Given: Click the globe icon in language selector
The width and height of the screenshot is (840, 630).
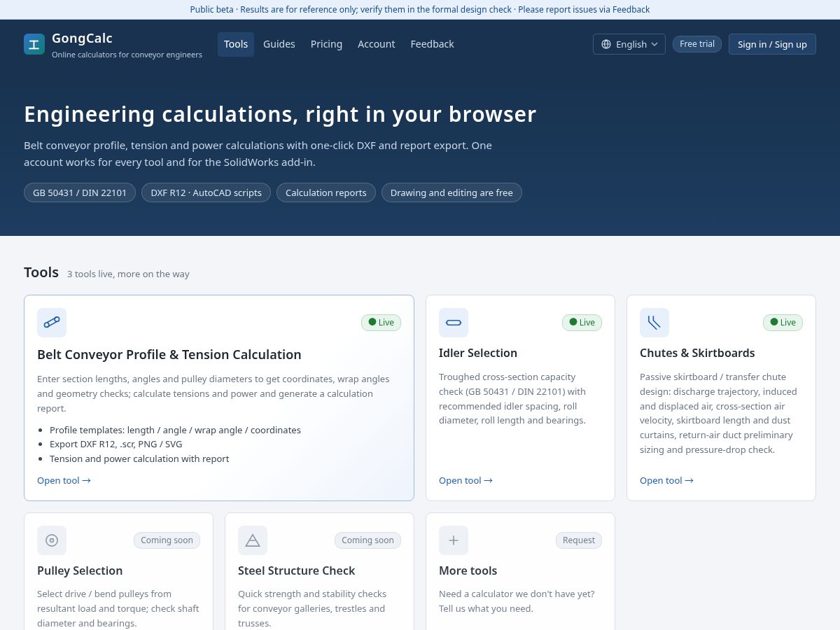Looking at the screenshot, I should [x=606, y=44].
